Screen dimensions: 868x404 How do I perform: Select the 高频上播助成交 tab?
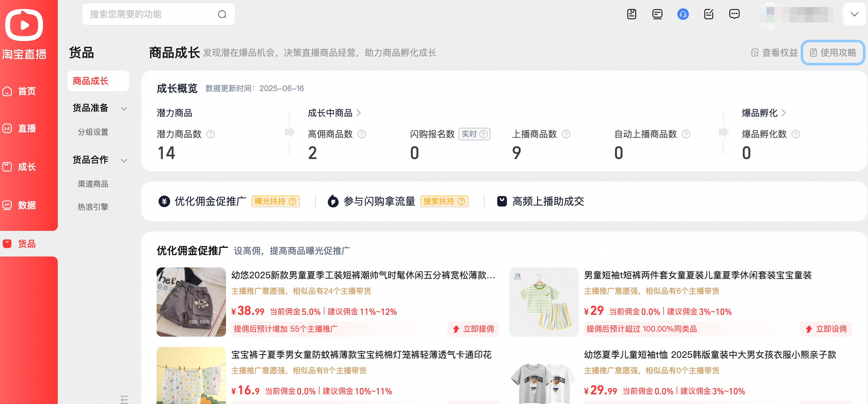548,201
